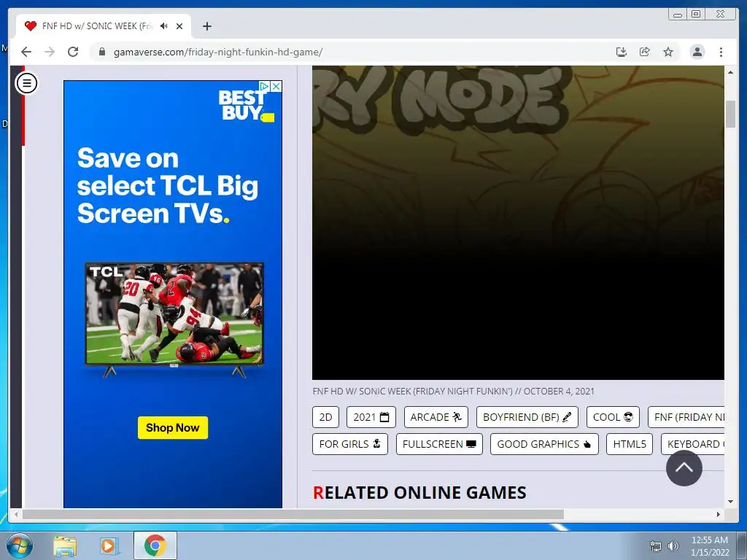Open the 2D tag
Viewport: 747px width, 560px height.
pos(326,417)
